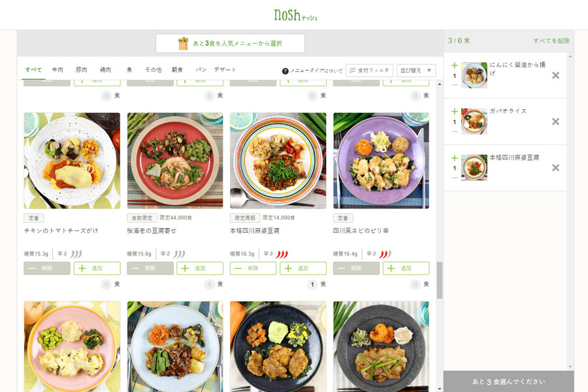
Task: Open the 食材フィルタ filter
Action: click(x=369, y=70)
